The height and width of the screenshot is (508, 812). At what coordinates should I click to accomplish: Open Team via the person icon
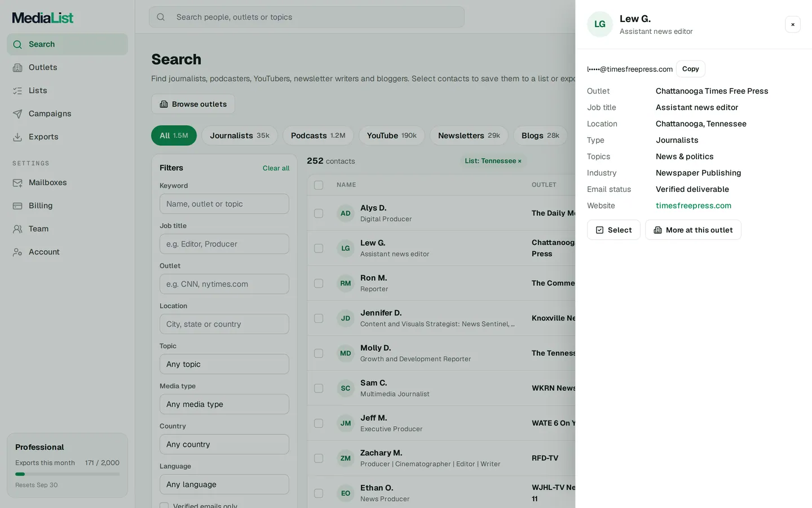(x=17, y=229)
